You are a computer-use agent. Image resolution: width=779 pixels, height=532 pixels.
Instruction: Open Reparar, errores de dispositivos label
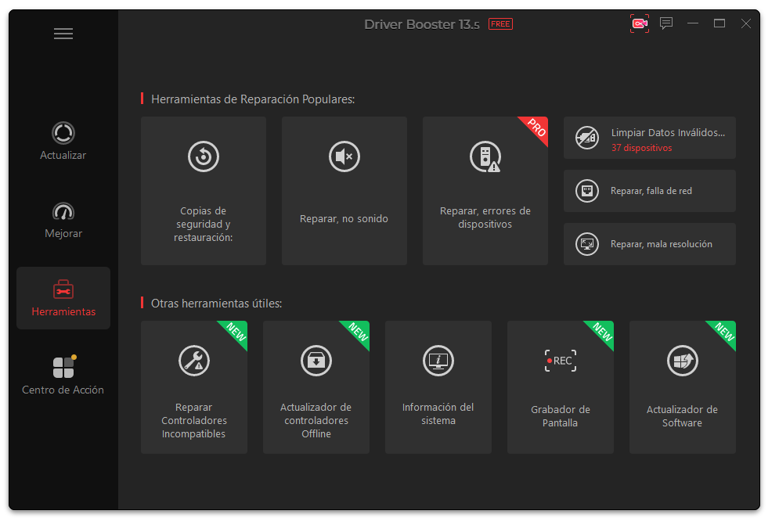tap(485, 217)
